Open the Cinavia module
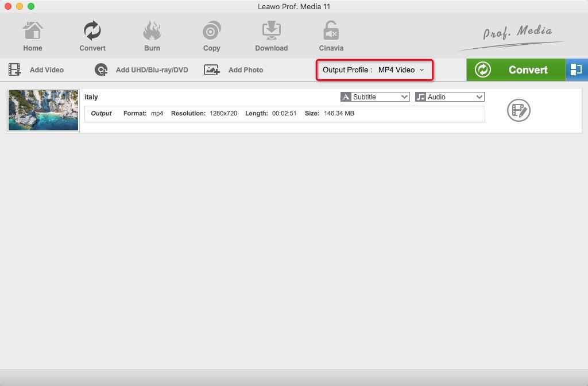 (x=331, y=34)
